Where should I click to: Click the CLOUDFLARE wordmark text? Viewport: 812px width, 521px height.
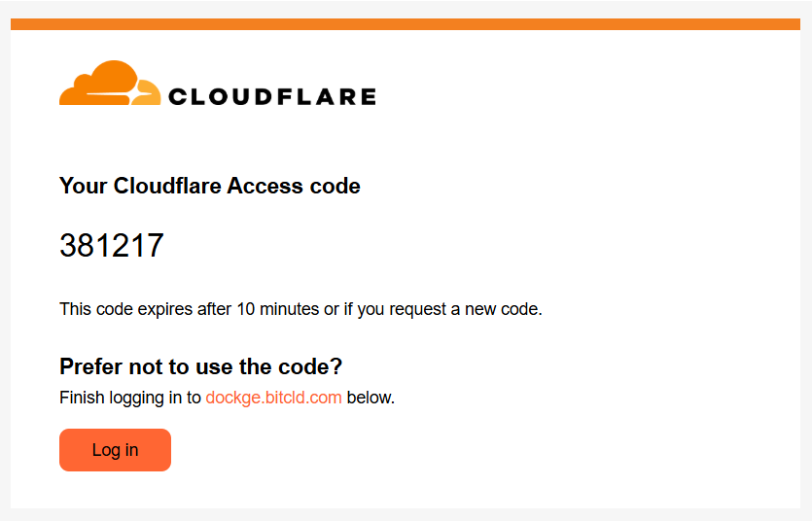point(271,96)
